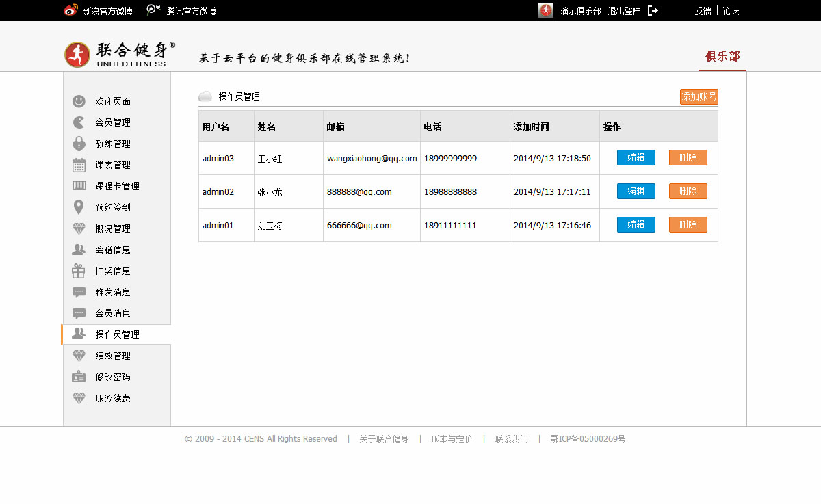
Task: Click the United Fitness logo
Action: [120, 54]
